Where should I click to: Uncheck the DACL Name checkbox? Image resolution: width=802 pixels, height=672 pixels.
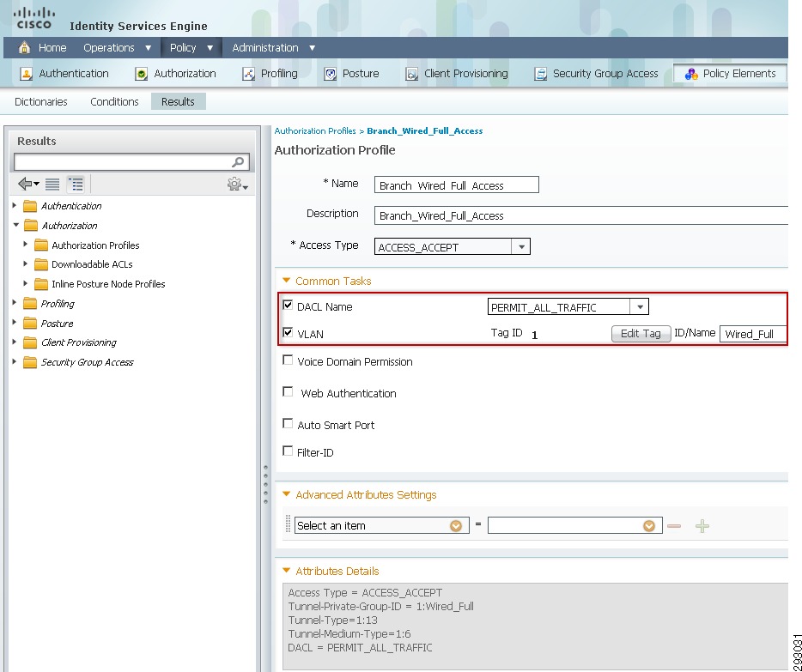pos(288,306)
